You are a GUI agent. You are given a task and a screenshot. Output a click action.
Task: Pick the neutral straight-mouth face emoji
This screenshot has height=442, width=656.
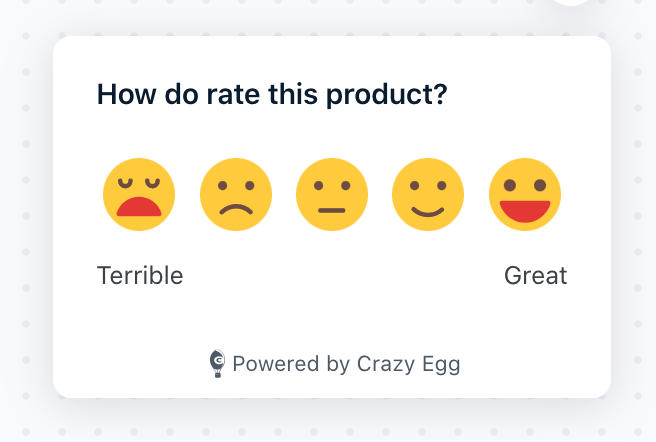pyautogui.click(x=332, y=194)
